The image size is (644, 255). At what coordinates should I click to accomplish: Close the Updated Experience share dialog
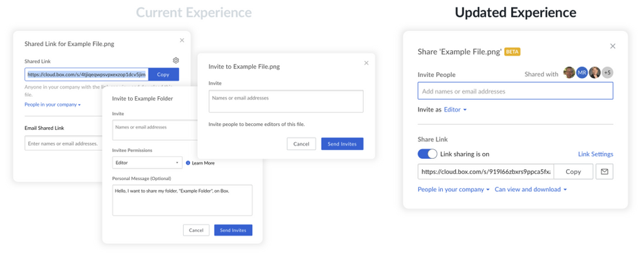(613, 46)
